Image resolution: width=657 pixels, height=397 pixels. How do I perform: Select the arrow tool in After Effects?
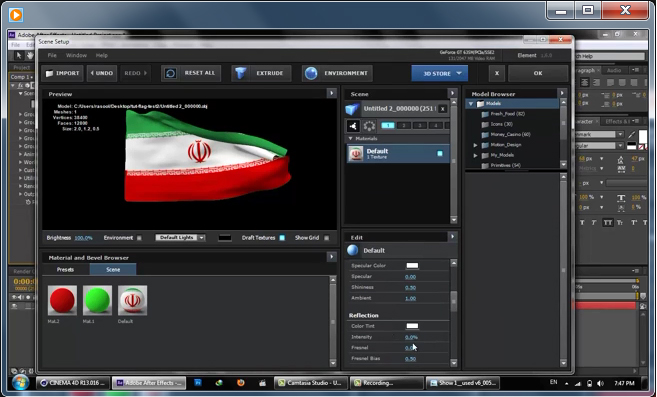click(19, 55)
